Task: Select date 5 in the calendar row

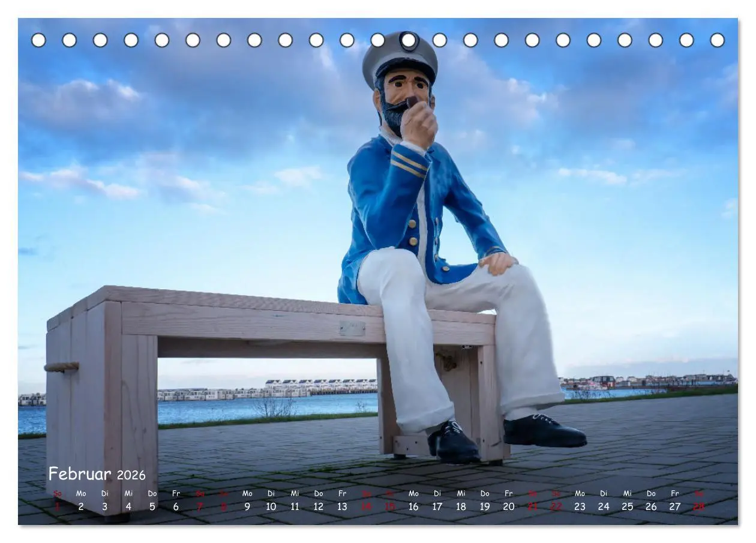Action: point(152,506)
